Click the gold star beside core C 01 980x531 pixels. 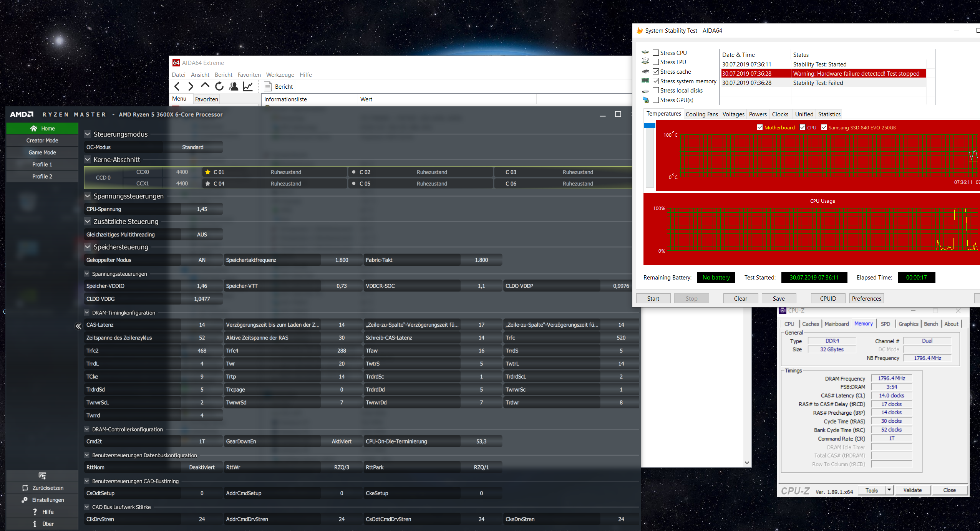click(208, 172)
